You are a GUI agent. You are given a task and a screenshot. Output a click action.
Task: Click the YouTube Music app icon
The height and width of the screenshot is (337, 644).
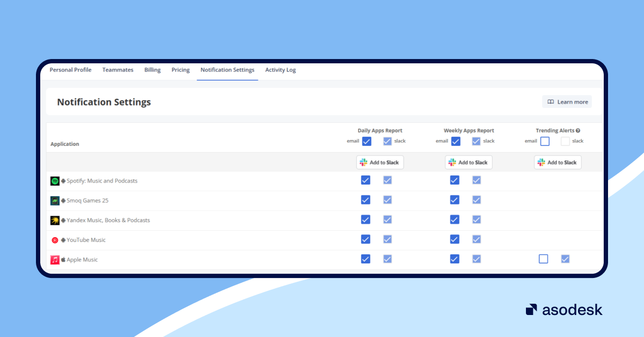pos(55,240)
